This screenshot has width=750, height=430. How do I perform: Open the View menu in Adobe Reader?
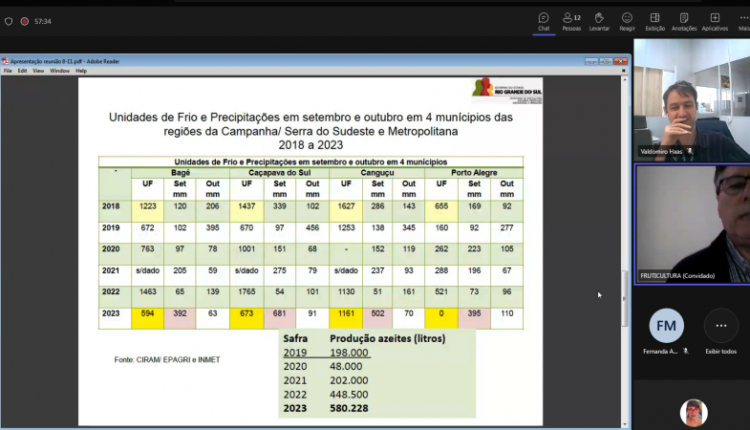tap(38, 71)
